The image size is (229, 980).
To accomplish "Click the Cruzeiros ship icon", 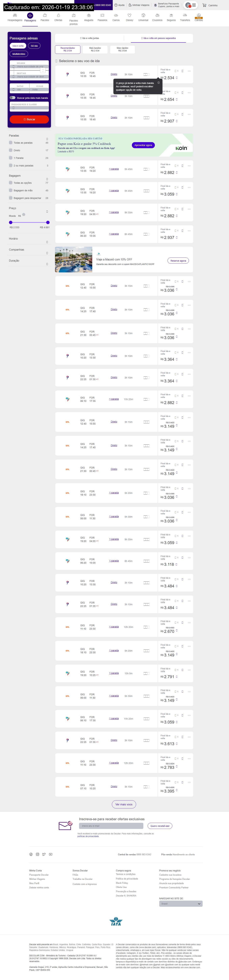I will pyautogui.click(x=157, y=16).
